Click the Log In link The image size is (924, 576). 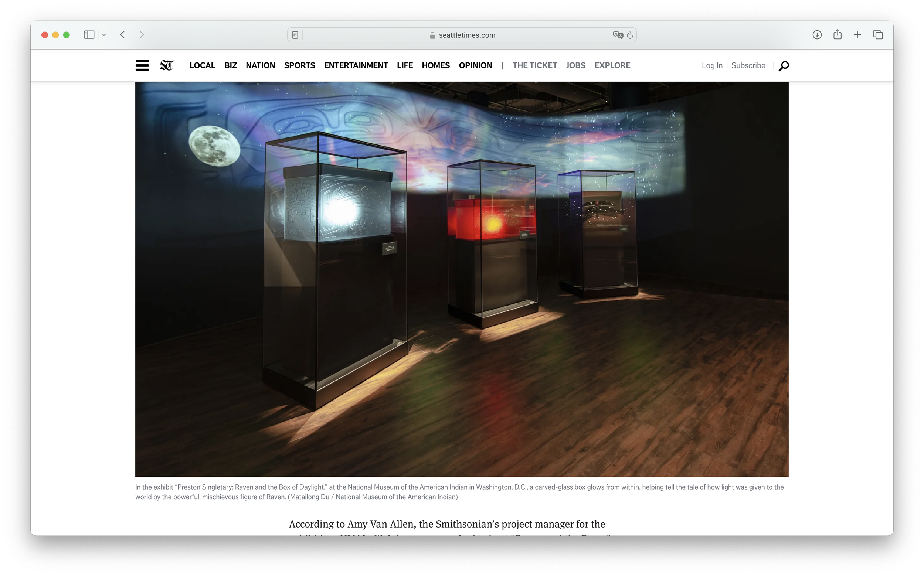(x=712, y=65)
